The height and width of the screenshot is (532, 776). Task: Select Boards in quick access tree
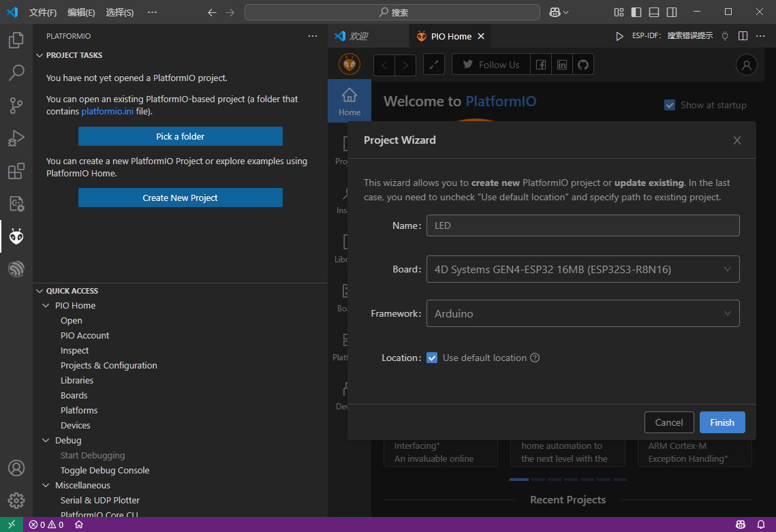pyautogui.click(x=74, y=395)
